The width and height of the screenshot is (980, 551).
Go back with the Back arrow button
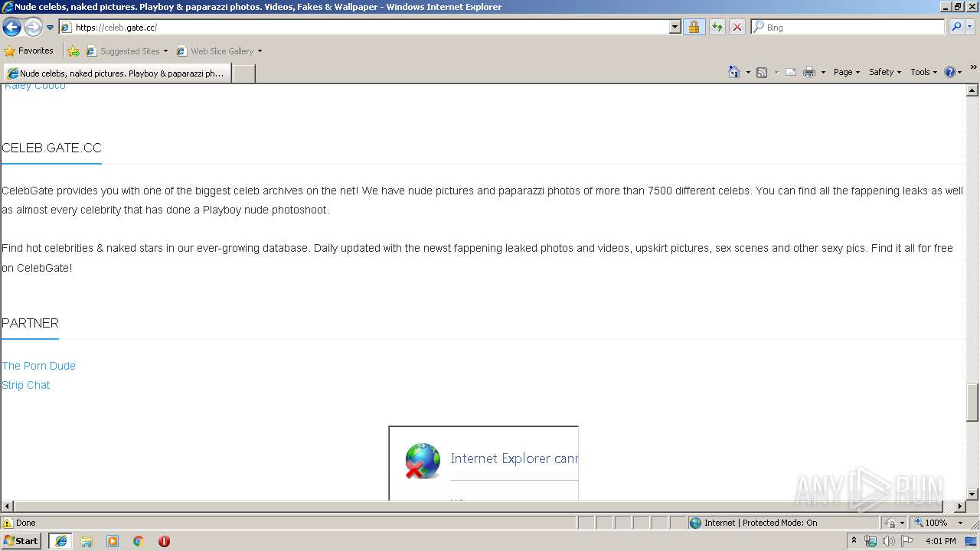click(11, 28)
